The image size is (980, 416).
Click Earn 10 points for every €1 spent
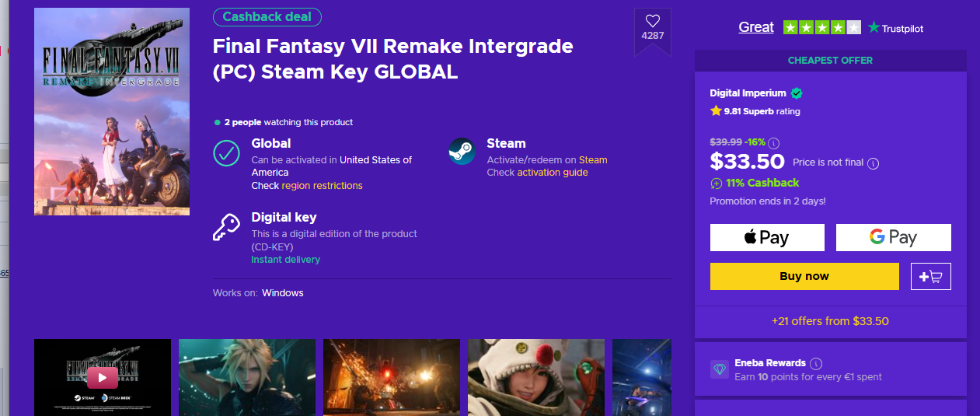808,377
